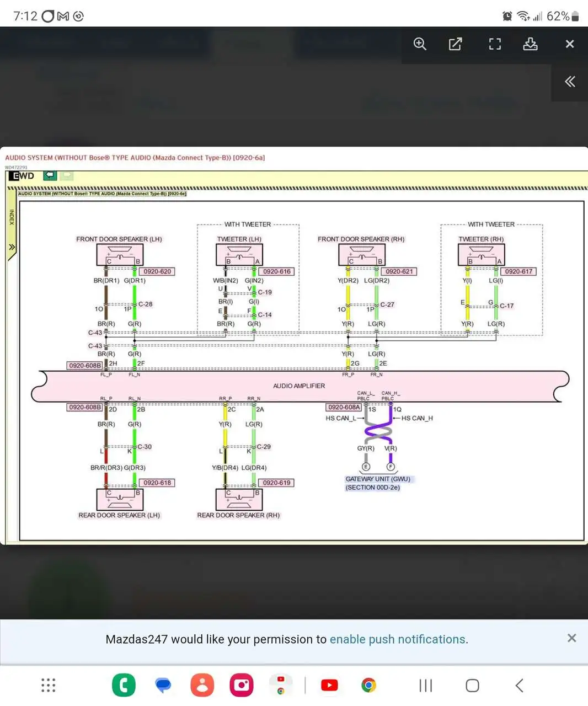Image resolution: width=588 pixels, height=706 pixels.
Task: Toggle fullscreen view of the diagram
Action: [495, 44]
